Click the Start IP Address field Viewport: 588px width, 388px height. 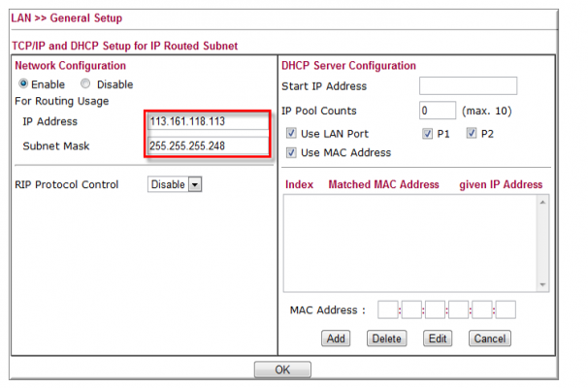point(468,86)
